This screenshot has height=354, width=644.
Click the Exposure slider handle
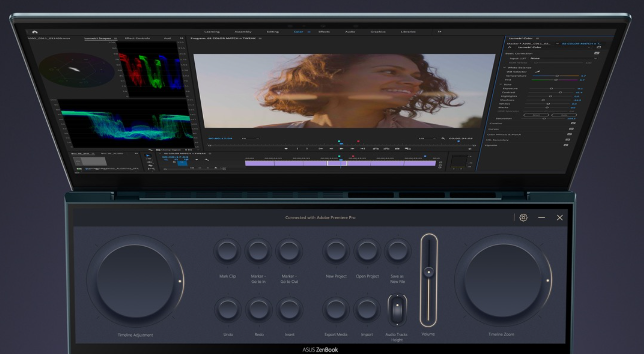click(551, 88)
